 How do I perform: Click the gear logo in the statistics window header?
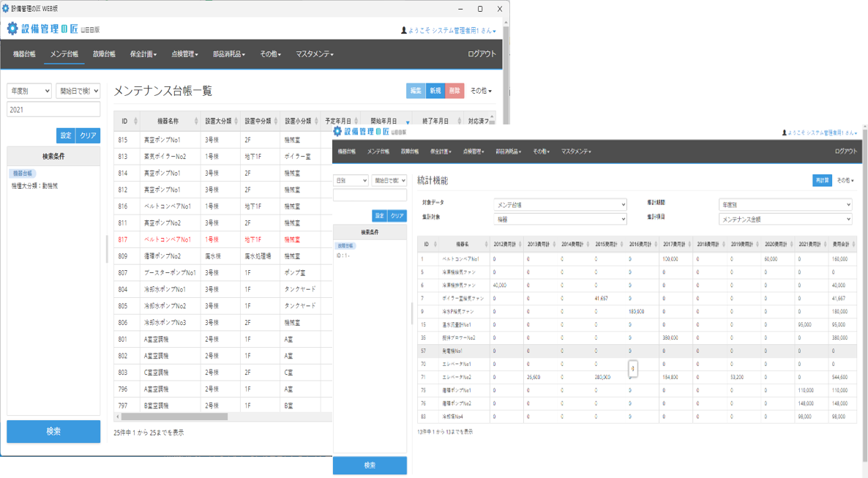pyautogui.click(x=337, y=131)
